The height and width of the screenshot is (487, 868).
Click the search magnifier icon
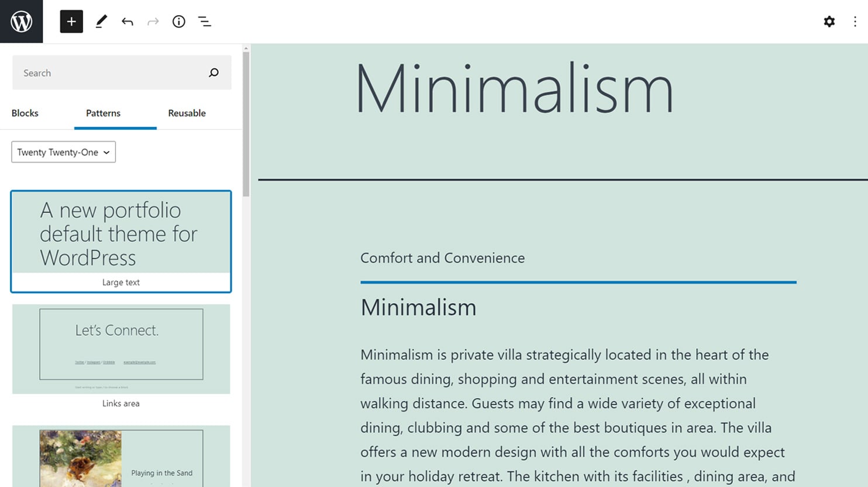pyautogui.click(x=213, y=73)
